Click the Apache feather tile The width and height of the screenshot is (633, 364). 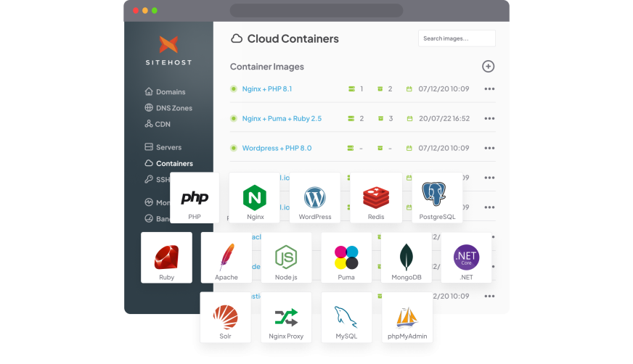pos(226,257)
